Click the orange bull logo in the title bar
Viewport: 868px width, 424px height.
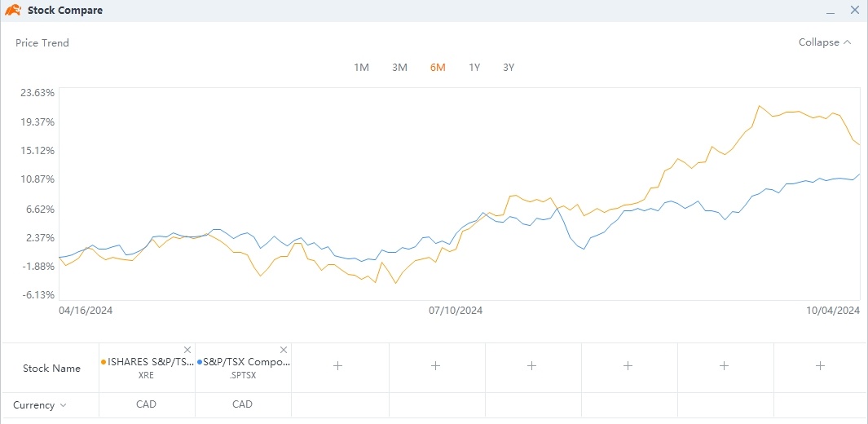coord(13,10)
